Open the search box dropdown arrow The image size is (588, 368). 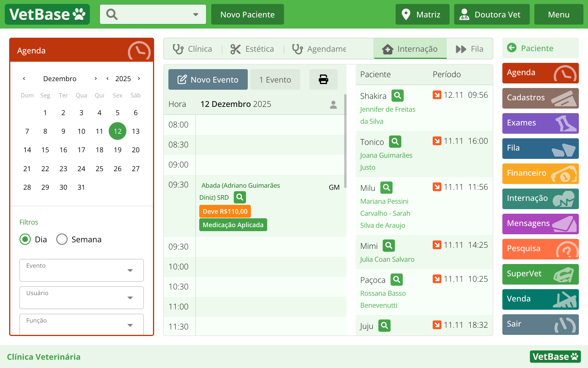196,15
